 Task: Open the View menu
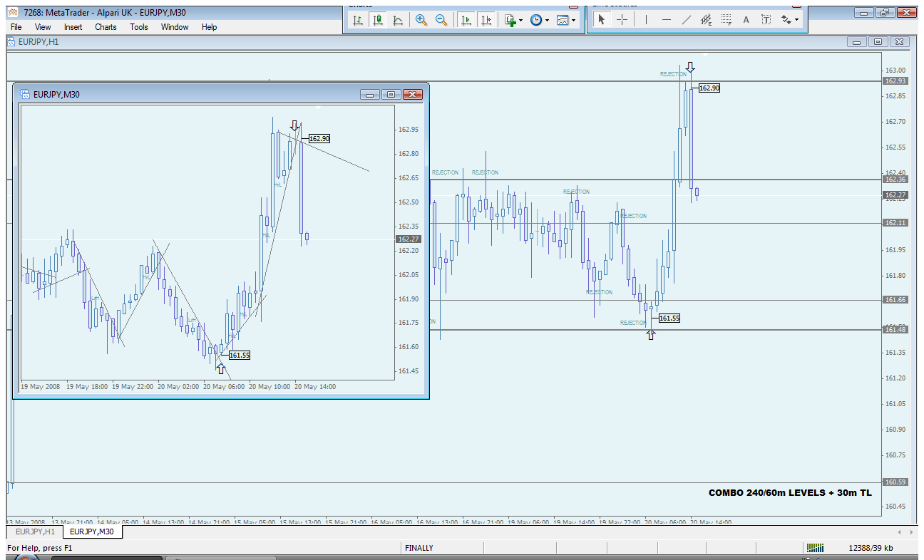(x=43, y=27)
